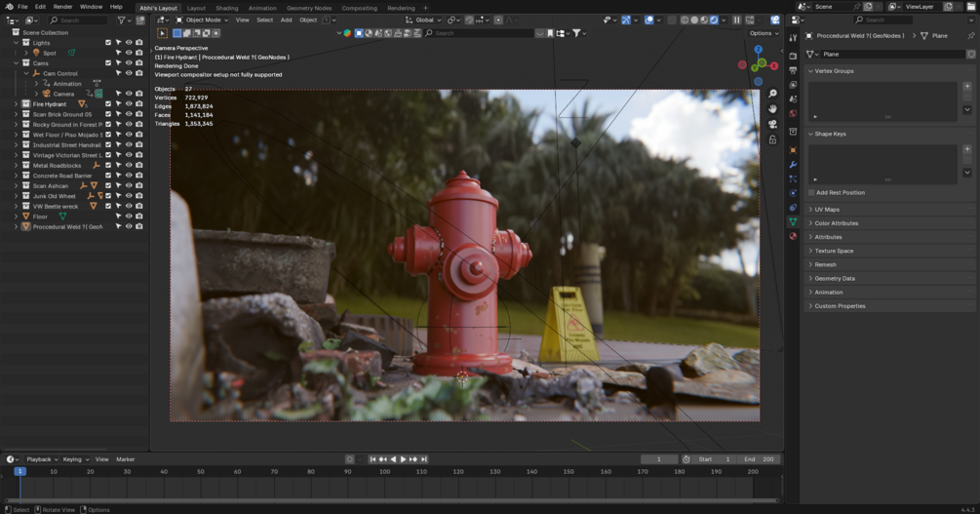Jump to the timeline end frame
Screen dimensions: 980x514
coord(424,459)
